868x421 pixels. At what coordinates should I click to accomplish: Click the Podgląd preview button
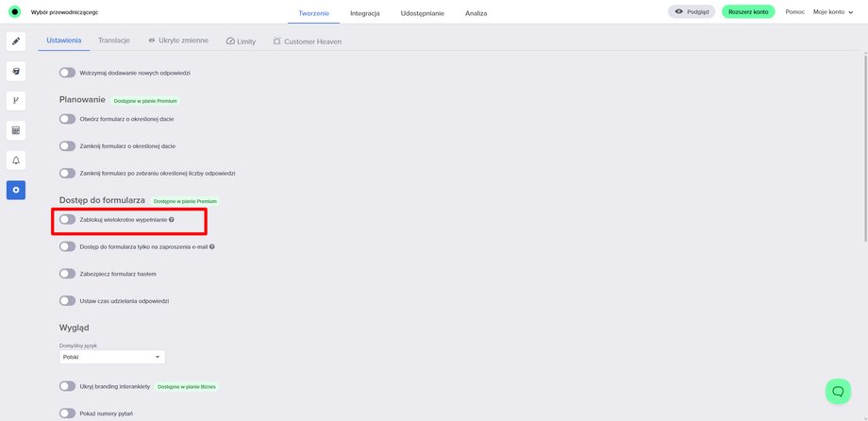[692, 11]
